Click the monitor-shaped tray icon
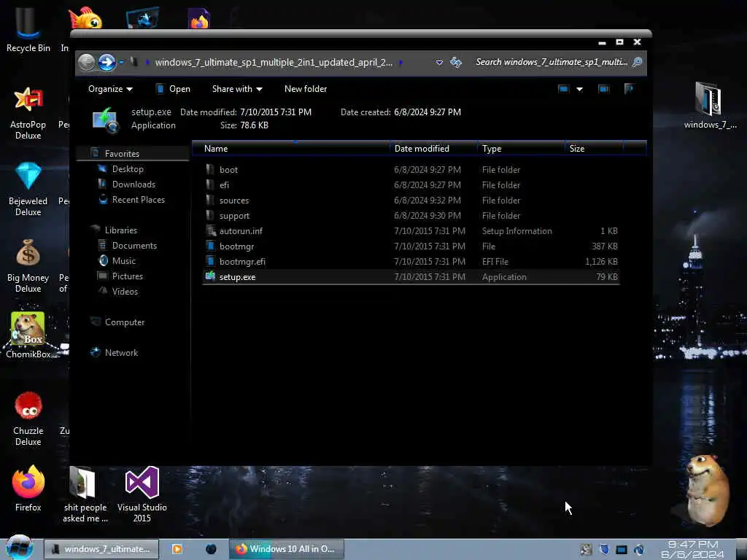 point(622,550)
